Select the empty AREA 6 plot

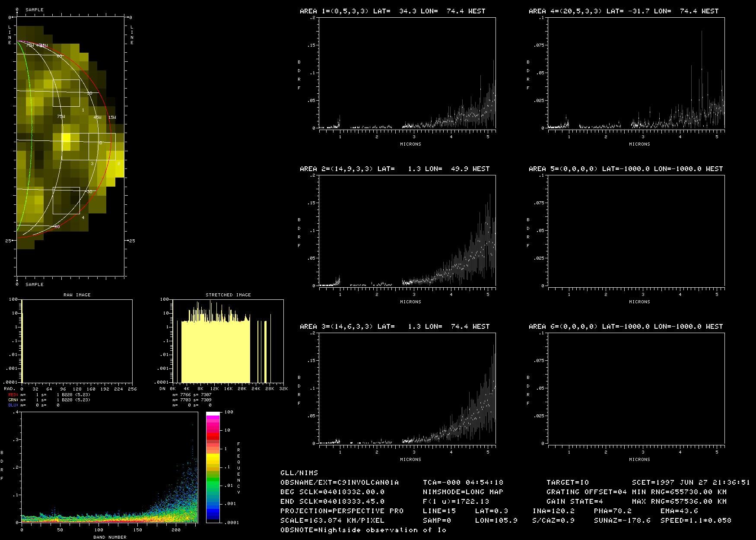(x=636, y=388)
